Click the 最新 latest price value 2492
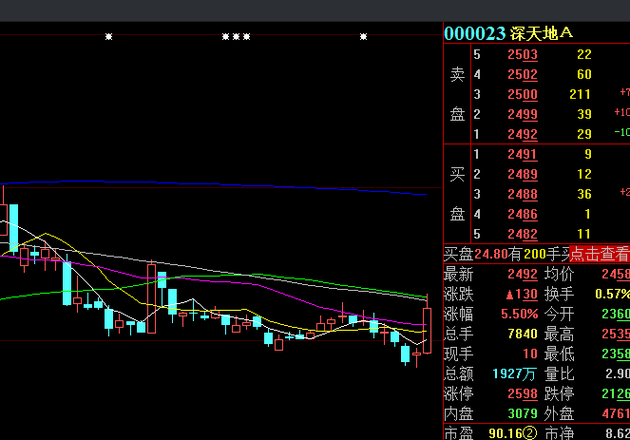The width and height of the screenshot is (630, 440). point(522,274)
